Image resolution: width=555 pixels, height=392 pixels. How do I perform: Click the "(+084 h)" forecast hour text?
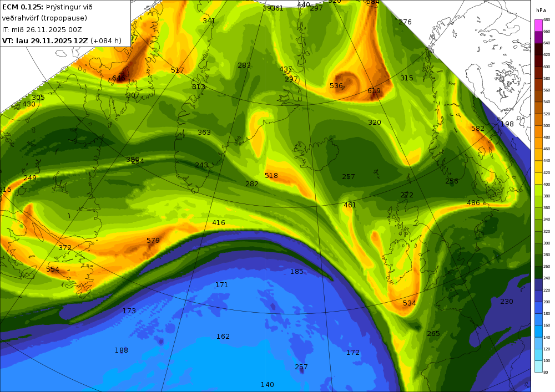coord(106,40)
